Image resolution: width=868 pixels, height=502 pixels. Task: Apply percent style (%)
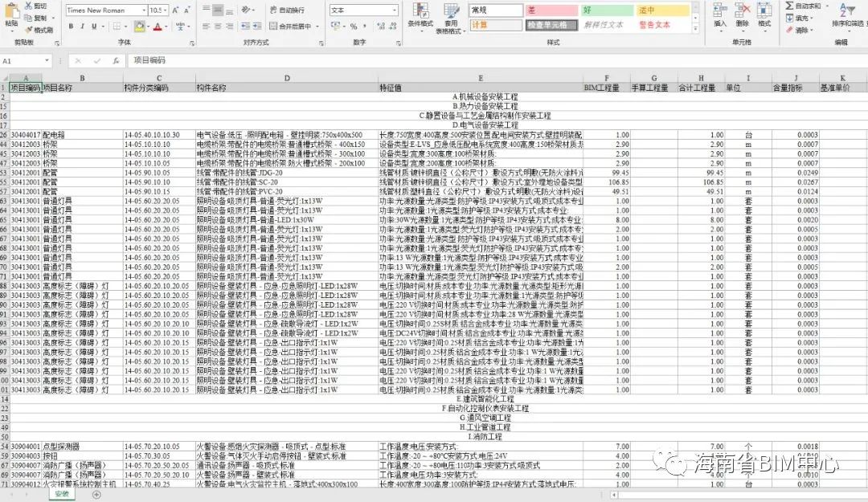tap(354, 26)
